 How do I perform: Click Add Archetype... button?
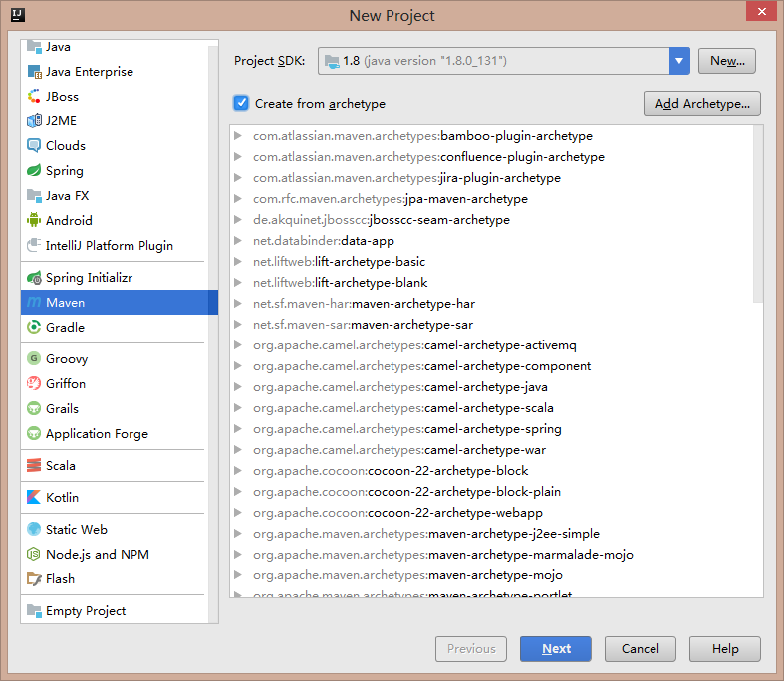coord(702,104)
